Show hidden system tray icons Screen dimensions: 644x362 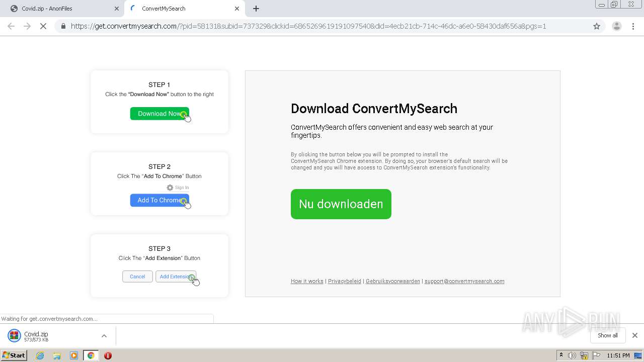coord(561,355)
